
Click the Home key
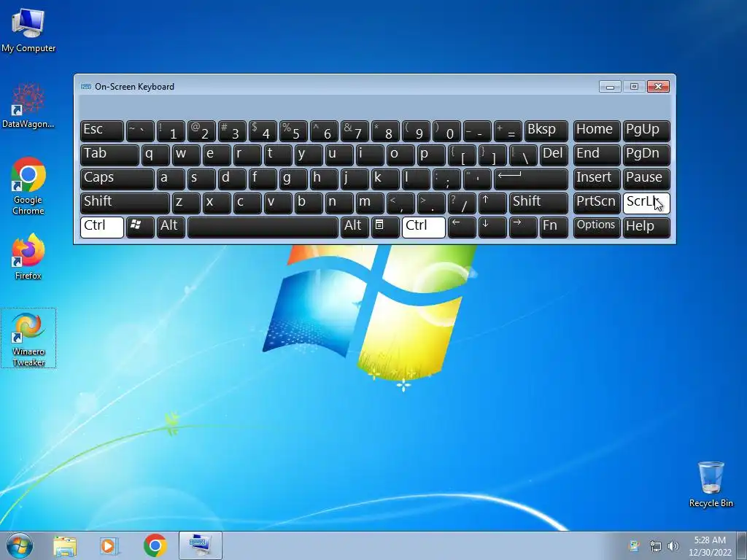click(597, 131)
